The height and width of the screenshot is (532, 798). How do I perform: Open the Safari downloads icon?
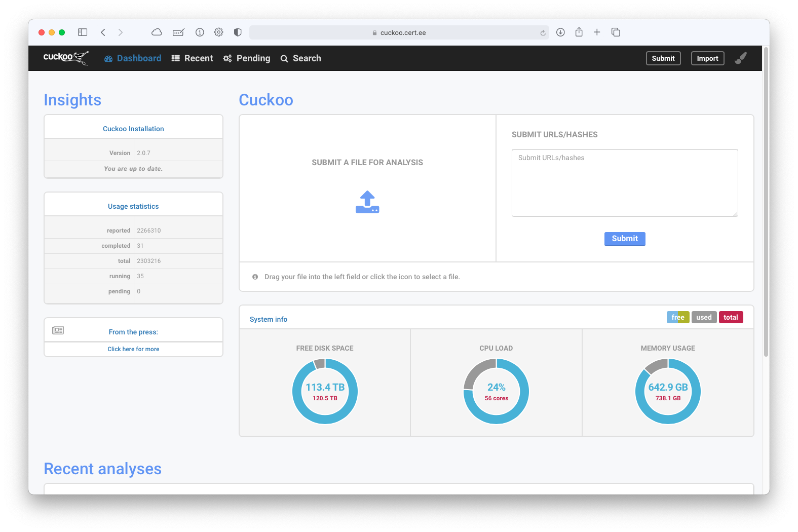(560, 32)
